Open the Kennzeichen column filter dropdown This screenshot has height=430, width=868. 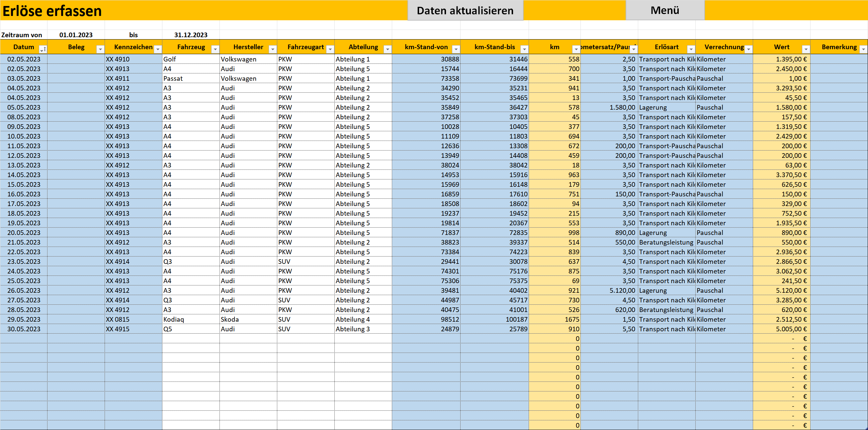point(158,50)
